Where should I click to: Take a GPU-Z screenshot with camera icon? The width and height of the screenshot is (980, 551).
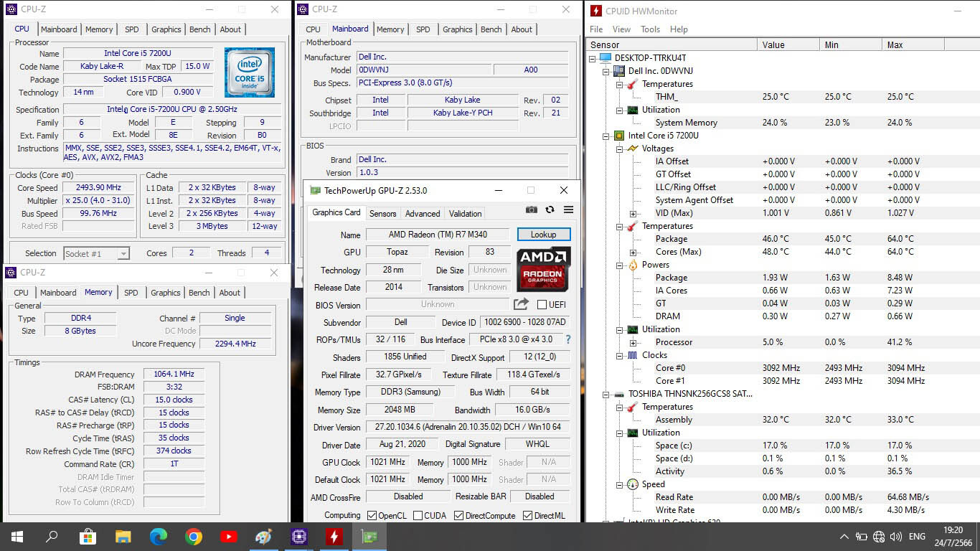[531, 209]
